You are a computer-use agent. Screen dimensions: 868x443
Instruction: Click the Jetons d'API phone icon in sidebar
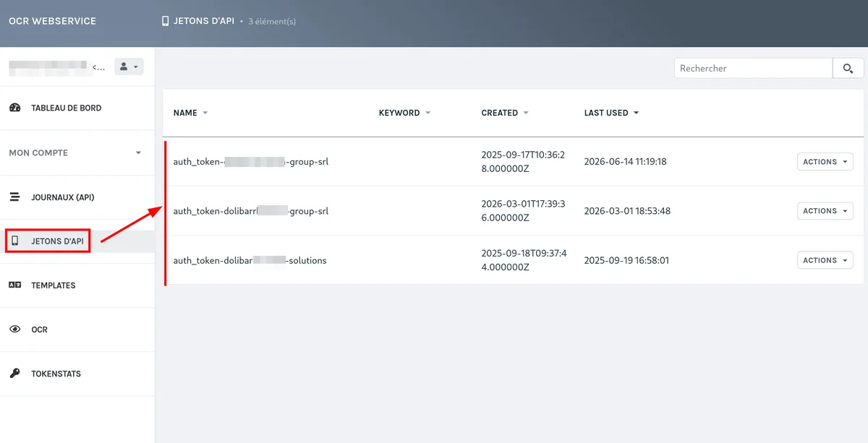[14, 241]
